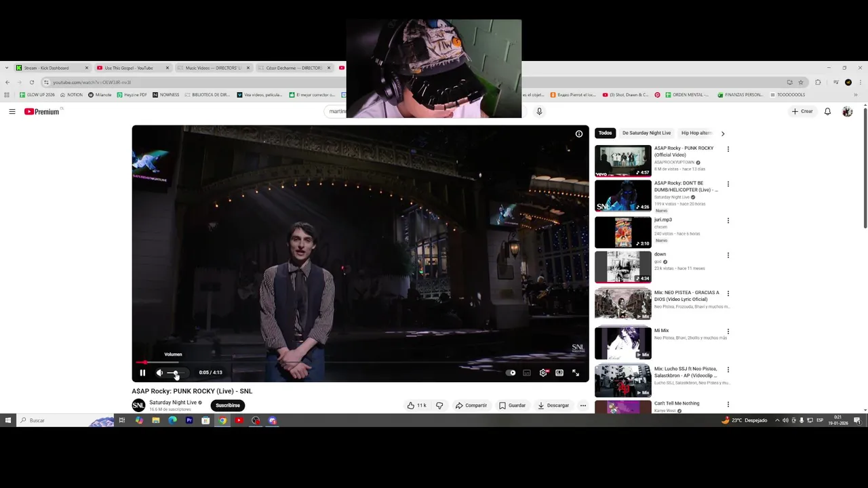Click the Compartir share button
Screen dimensions: 868x488
pos(471,405)
